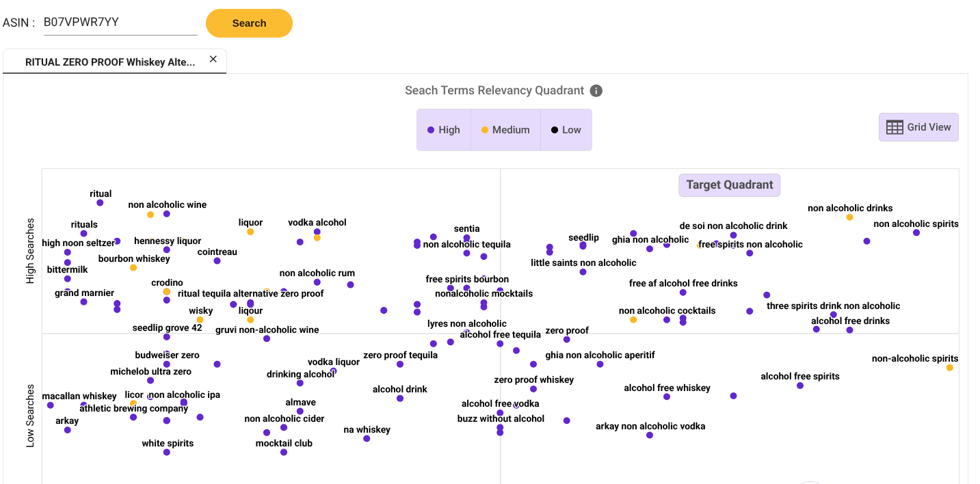Screen dimensions: 980x484
Task: Toggle Low relevancy legend filter
Action: 566,130
